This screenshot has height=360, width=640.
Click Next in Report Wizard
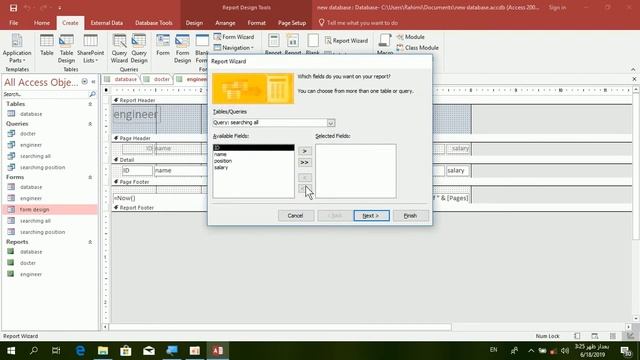click(x=371, y=216)
